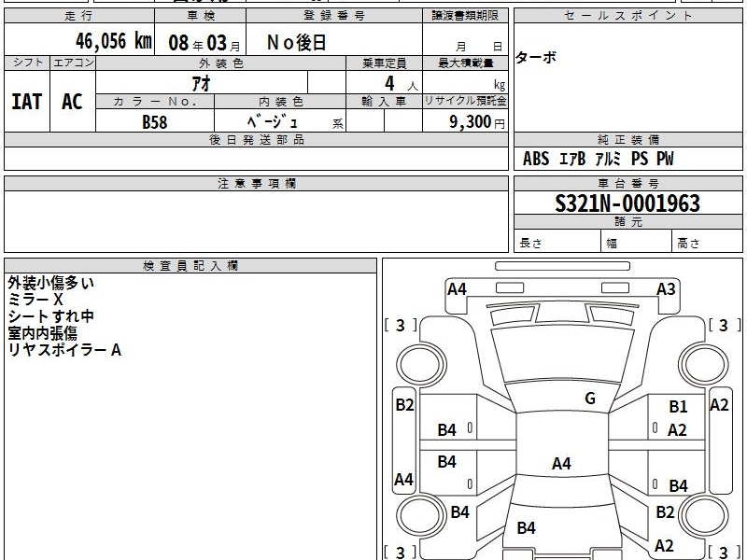Select the seating capacity 4 人

401,84
